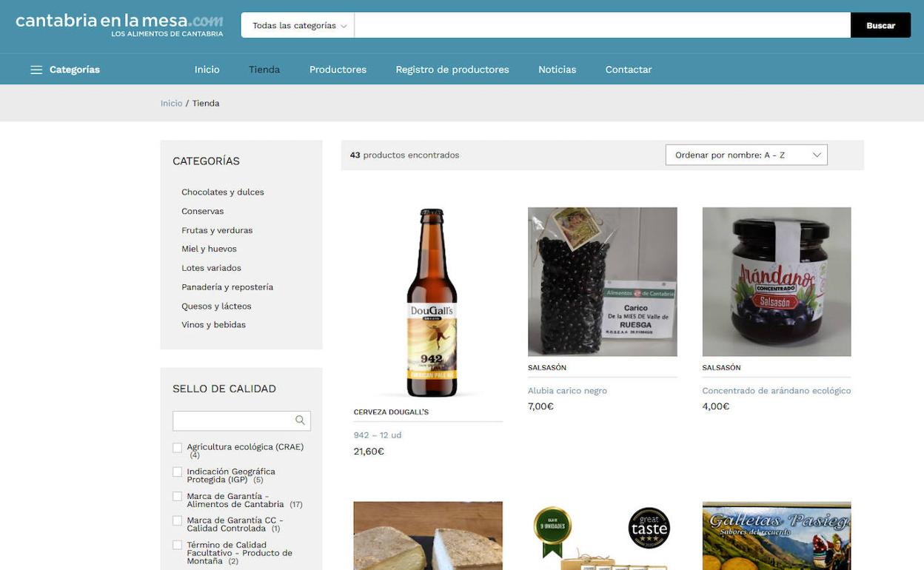
Task: Open the Vinos y bebidas category link
Action: click(213, 325)
